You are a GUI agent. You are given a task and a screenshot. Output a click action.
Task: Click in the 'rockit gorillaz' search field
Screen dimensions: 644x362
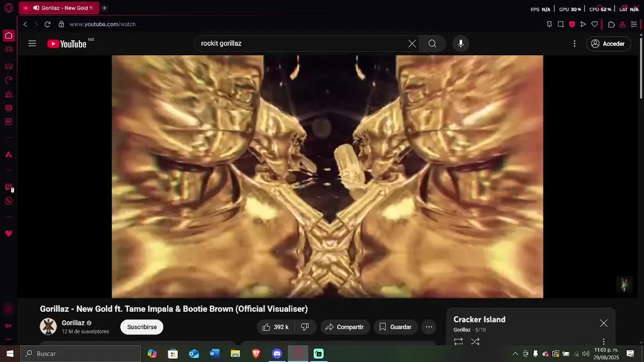coord(302,44)
